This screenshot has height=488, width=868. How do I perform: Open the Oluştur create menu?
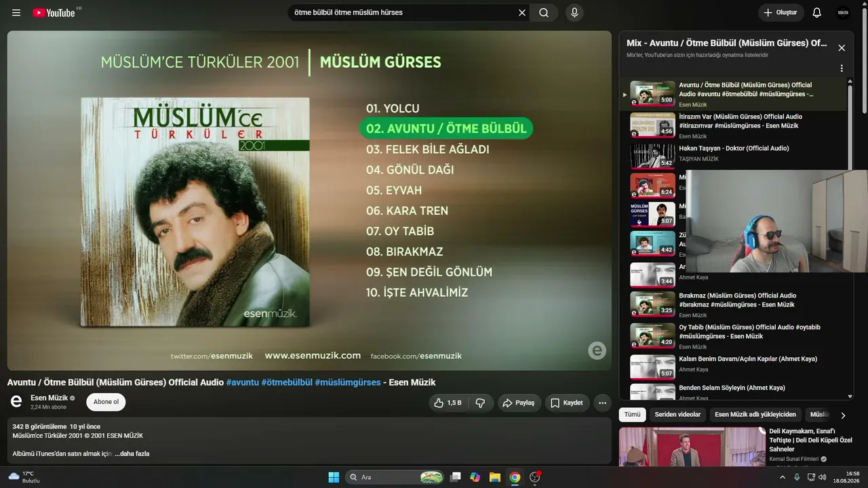781,13
